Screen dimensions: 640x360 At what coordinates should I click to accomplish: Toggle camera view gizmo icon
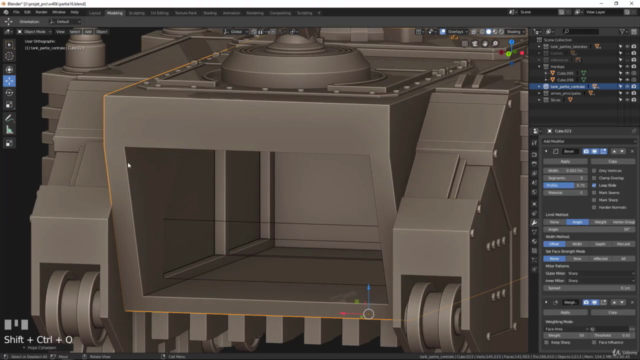(475, 44)
